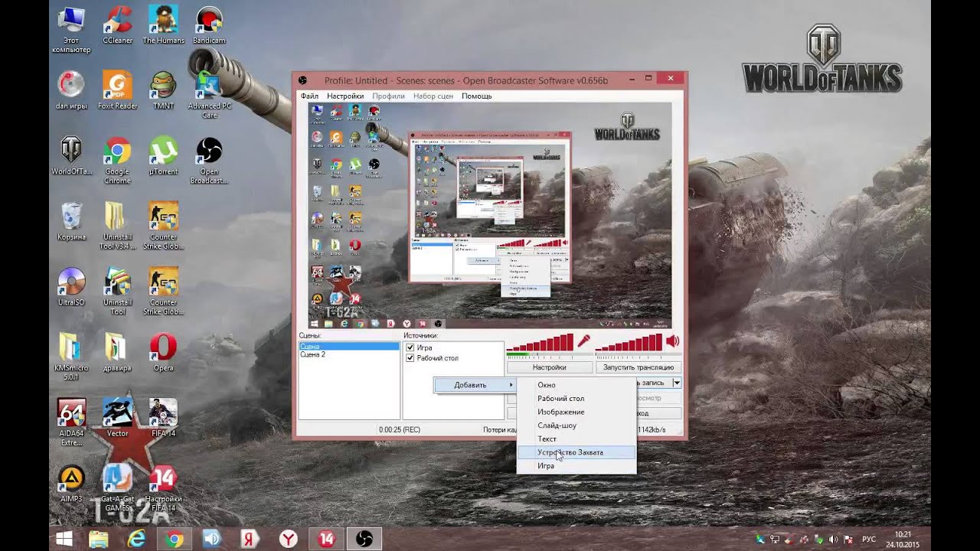This screenshot has height=551, width=980.
Task: Click the 0:00:25 (REC) status text
Action: [x=399, y=430]
